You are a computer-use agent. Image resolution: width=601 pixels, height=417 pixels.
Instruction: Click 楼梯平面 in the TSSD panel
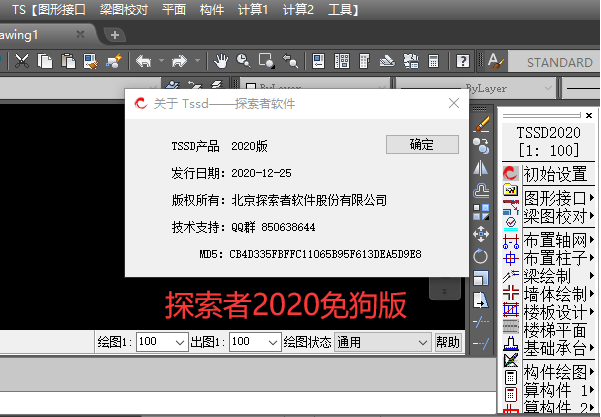(x=555, y=330)
